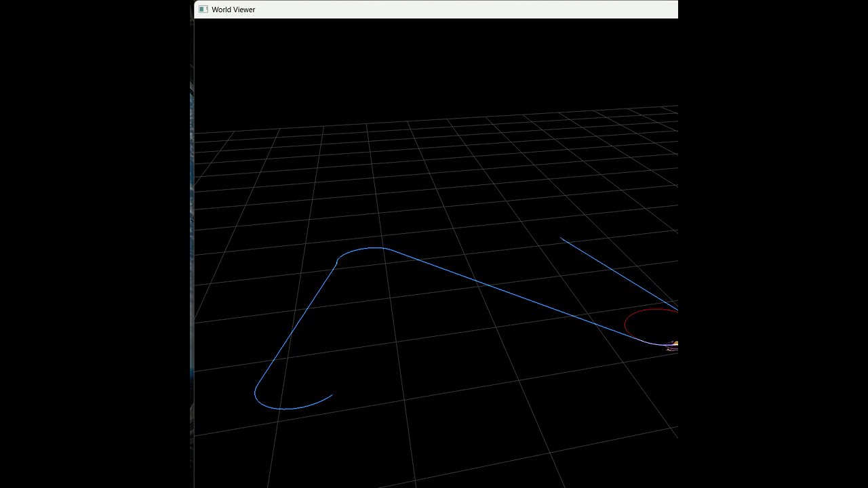Image resolution: width=868 pixels, height=488 pixels.
Task: Click the World Viewer title text
Action: tap(233, 9)
